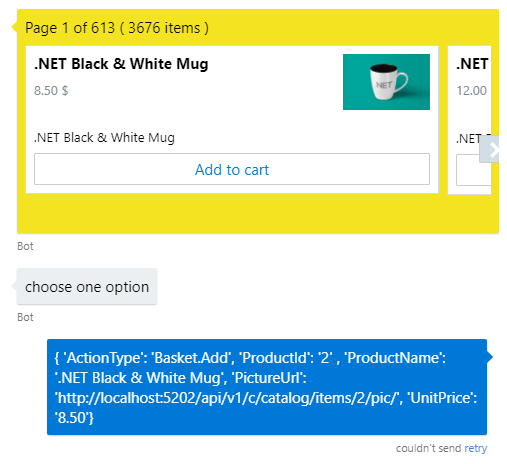Show next product with carousel right chevron

tap(489, 149)
